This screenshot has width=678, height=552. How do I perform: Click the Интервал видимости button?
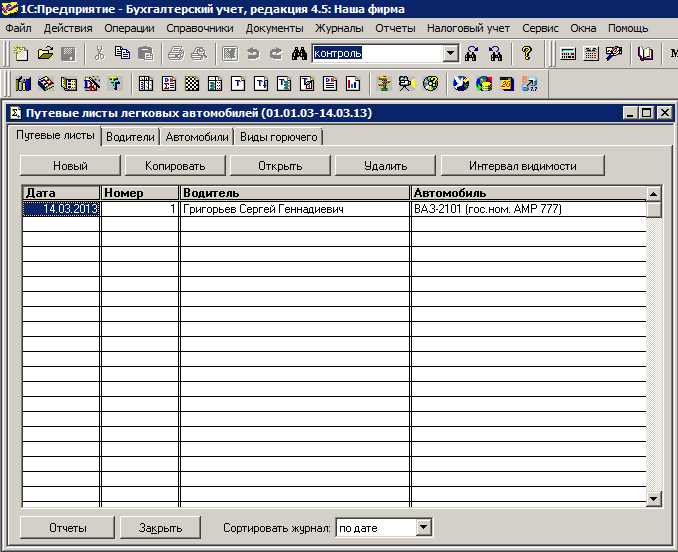pos(523,166)
